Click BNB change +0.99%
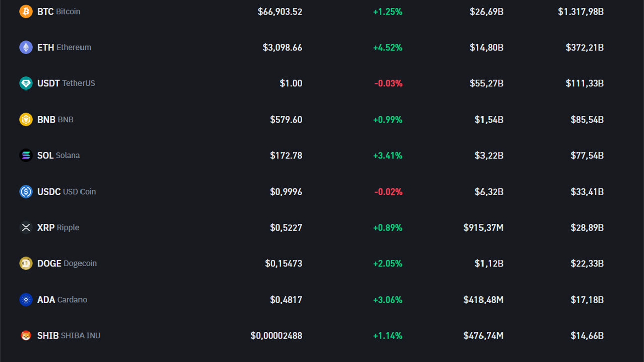This screenshot has height=362, width=644. (388, 119)
